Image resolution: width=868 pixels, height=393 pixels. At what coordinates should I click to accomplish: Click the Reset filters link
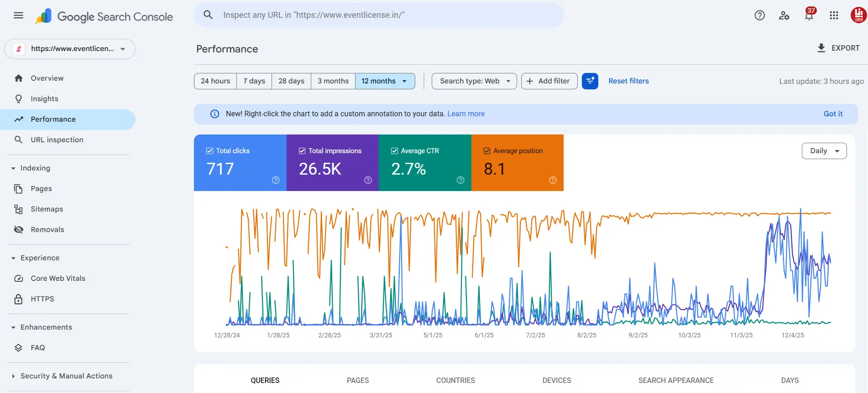coord(628,81)
